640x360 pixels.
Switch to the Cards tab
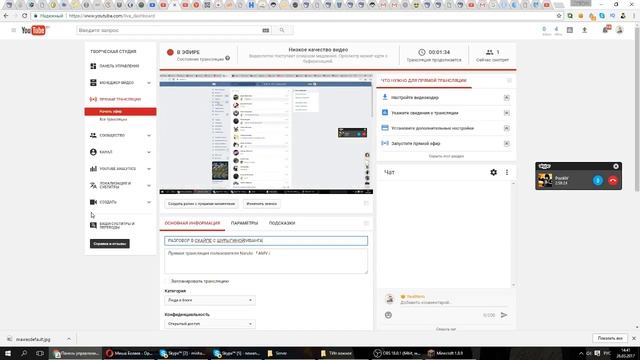point(282,223)
